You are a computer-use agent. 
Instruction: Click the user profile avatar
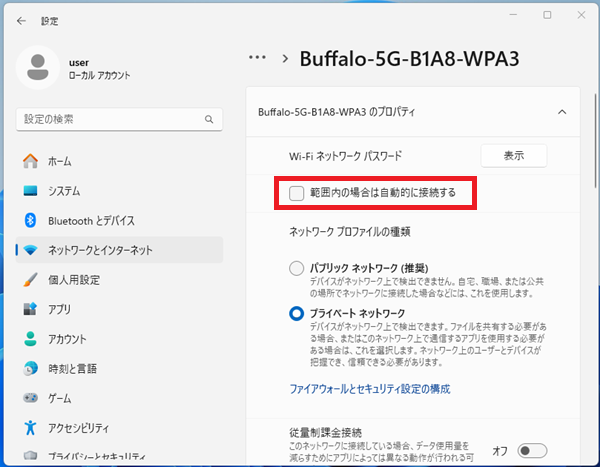pyautogui.click(x=38, y=67)
